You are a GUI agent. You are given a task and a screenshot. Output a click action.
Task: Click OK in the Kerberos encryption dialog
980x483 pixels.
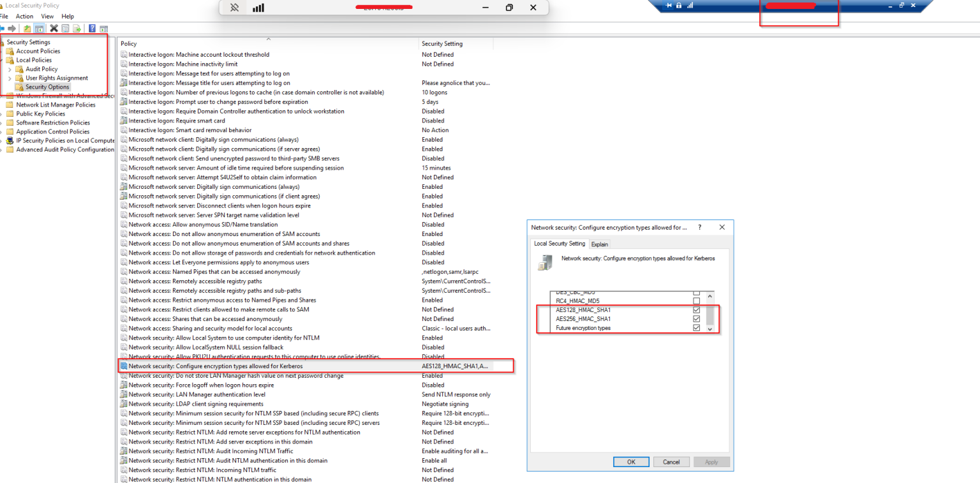[631, 461]
